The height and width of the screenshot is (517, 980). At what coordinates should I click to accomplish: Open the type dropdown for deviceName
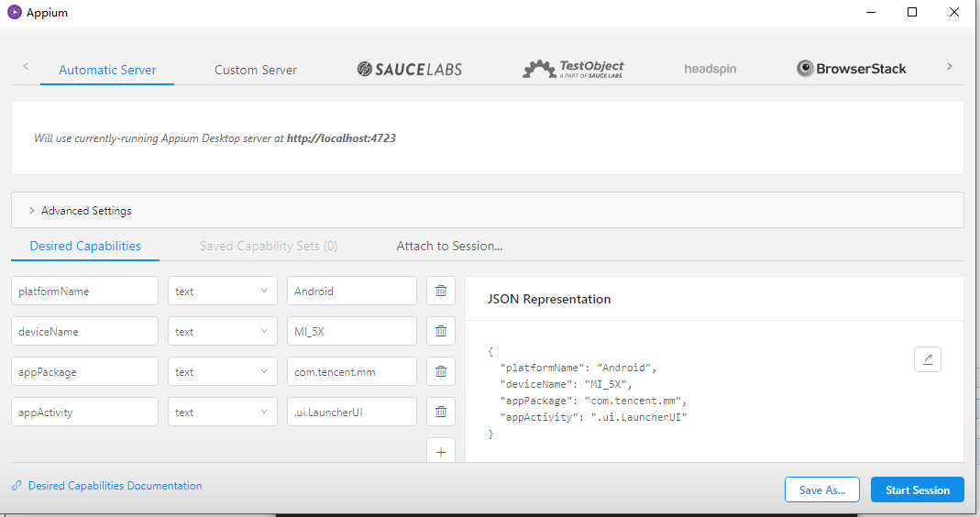click(223, 331)
